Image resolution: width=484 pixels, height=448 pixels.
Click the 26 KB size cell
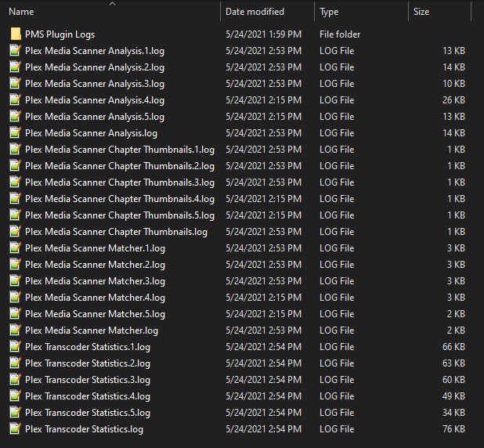453,100
